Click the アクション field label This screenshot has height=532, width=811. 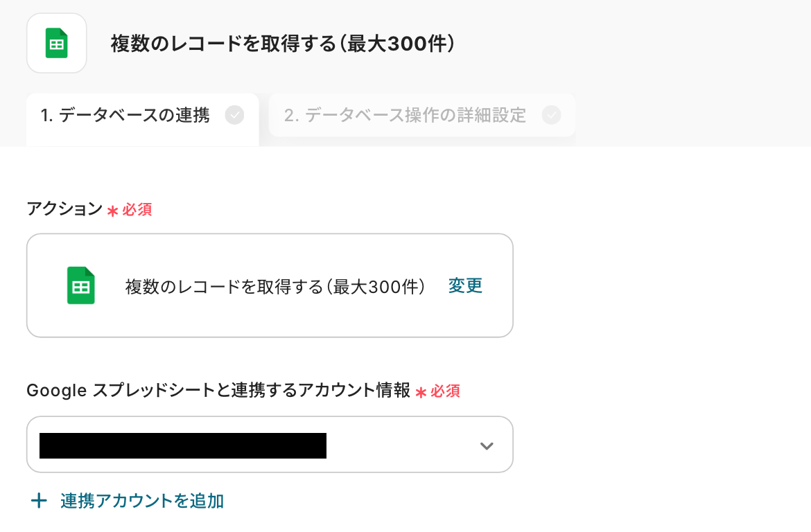[64, 209]
